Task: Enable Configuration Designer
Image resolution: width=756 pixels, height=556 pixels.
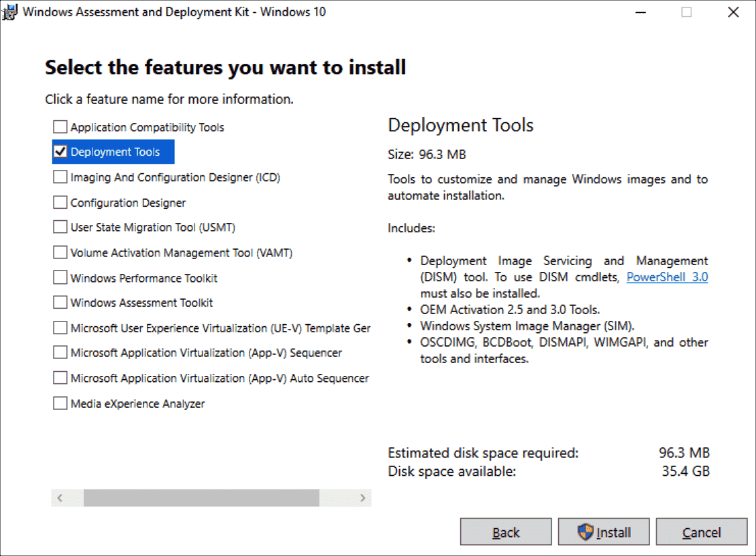Action: coord(60,202)
